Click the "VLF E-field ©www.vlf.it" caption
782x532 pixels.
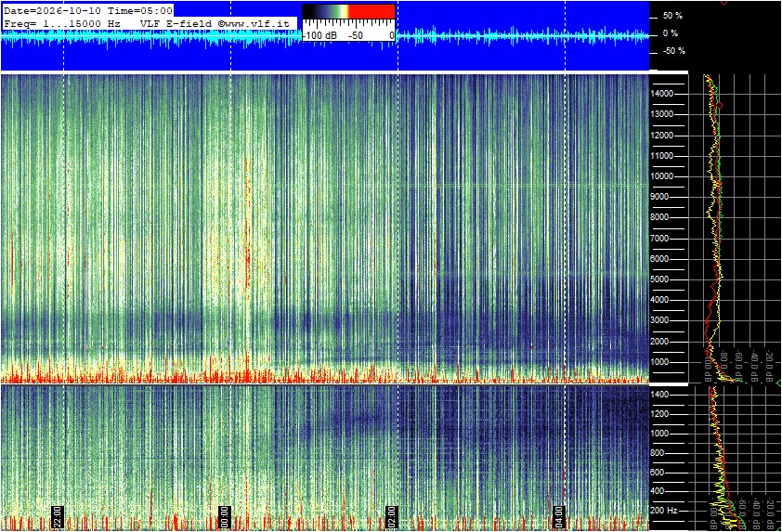coord(215,23)
